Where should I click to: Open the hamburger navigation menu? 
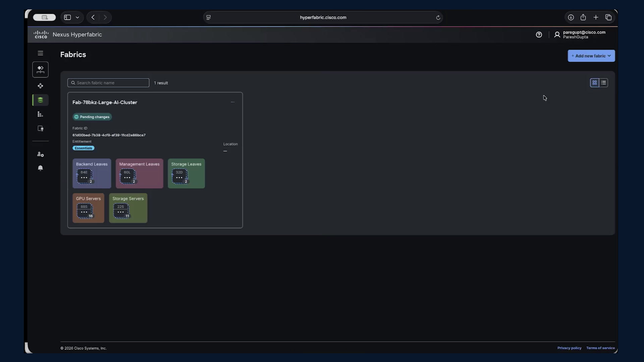click(40, 53)
